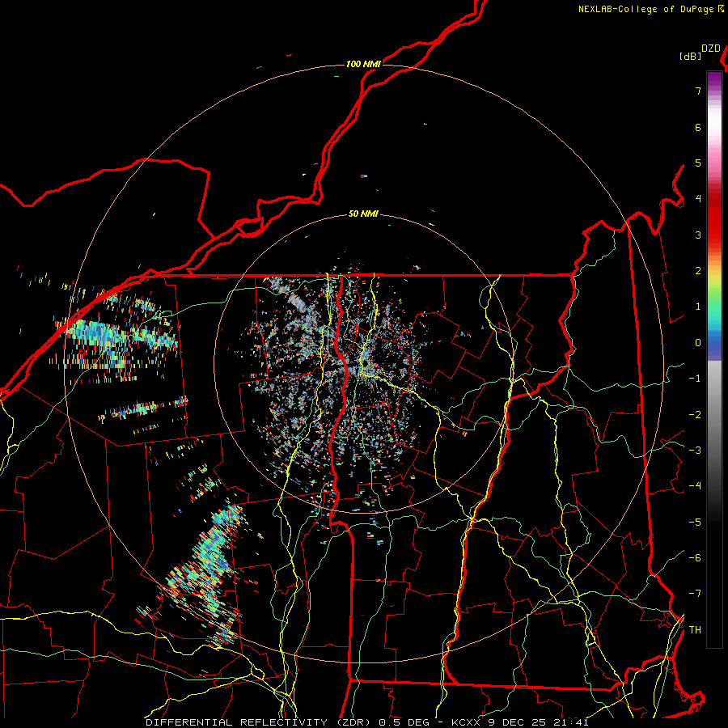Click the [dB] unit label
728x728 pixels.
[x=690, y=56]
